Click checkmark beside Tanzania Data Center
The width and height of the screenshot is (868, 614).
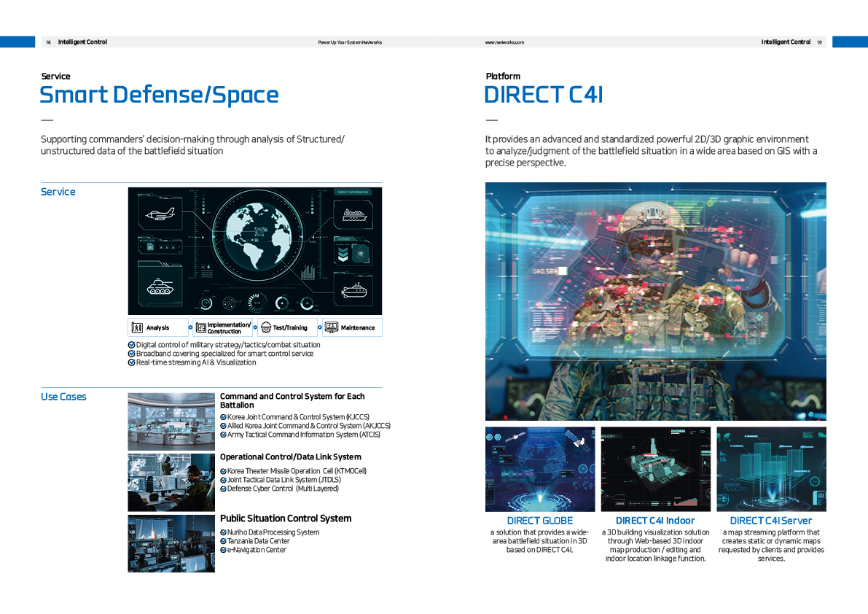pos(223,542)
